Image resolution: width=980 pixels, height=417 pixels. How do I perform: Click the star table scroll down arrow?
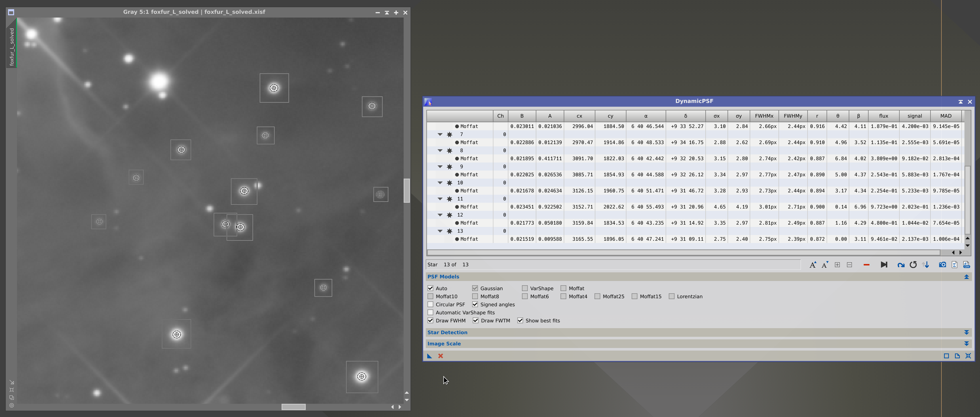(x=967, y=245)
